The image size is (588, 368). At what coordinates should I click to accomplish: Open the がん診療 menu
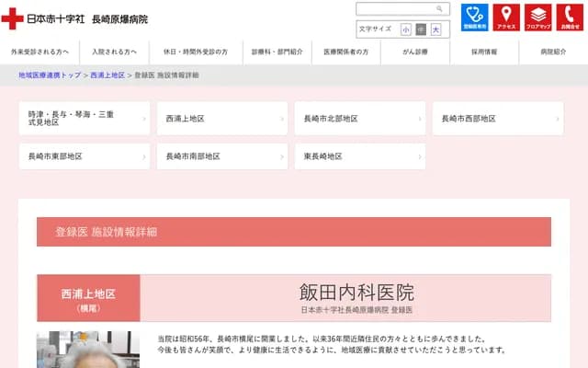pyautogui.click(x=415, y=52)
